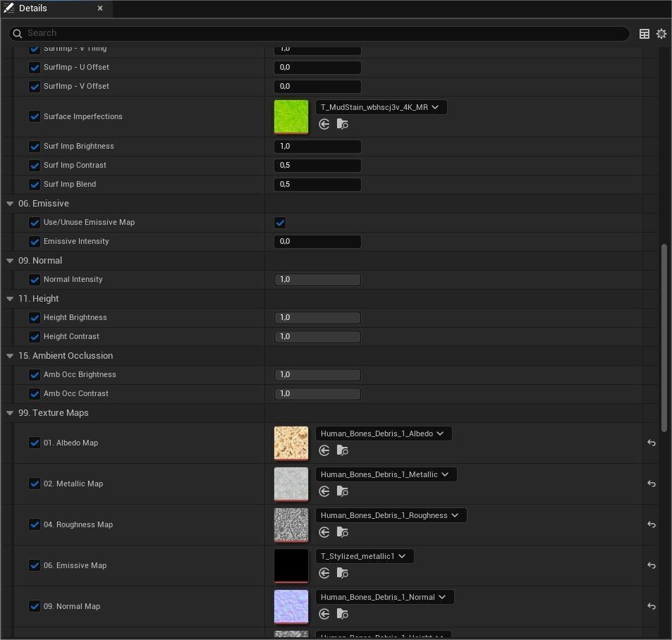Toggle Surface Imperfections override checkbox
672x640 pixels.
tap(35, 116)
